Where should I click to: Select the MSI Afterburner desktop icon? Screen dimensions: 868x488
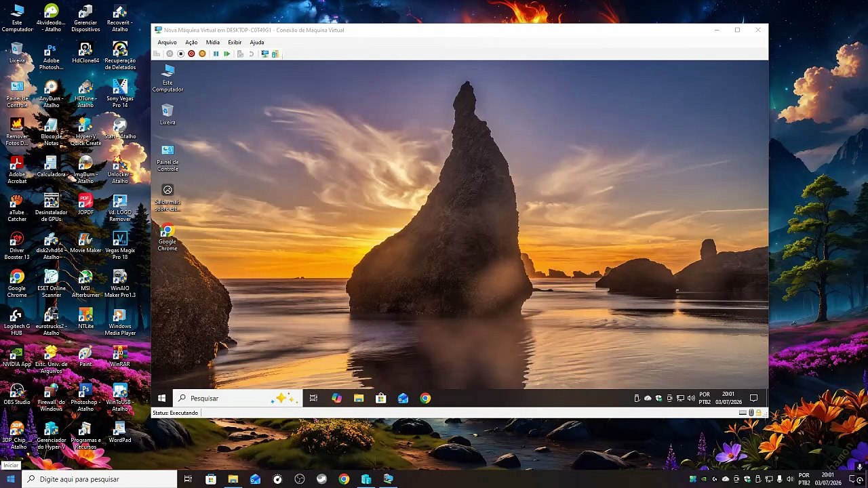point(85,283)
